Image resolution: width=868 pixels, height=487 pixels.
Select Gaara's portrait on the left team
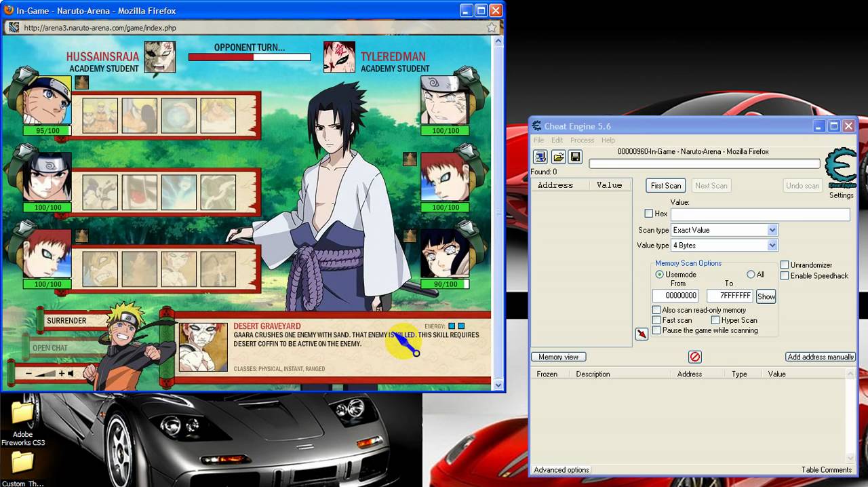click(47, 252)
